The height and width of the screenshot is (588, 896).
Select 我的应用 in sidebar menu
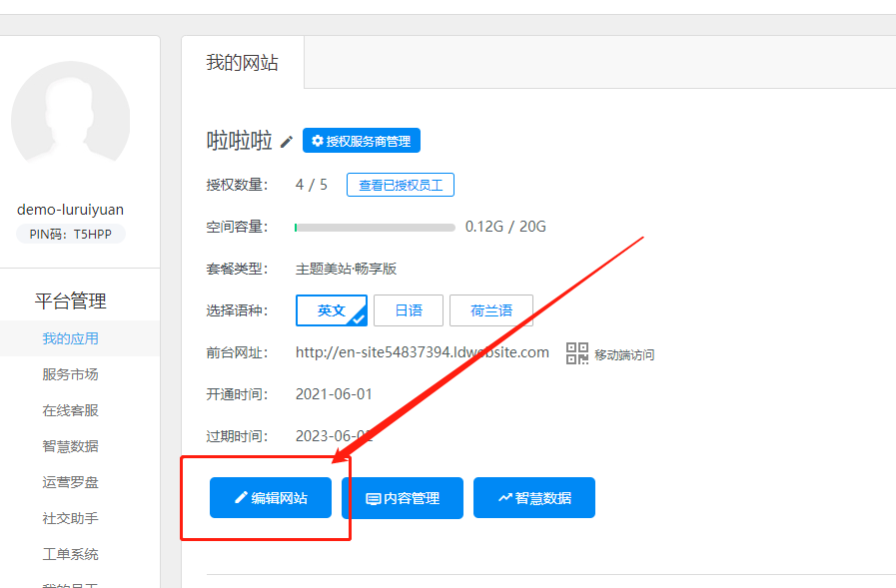(70, 338)
